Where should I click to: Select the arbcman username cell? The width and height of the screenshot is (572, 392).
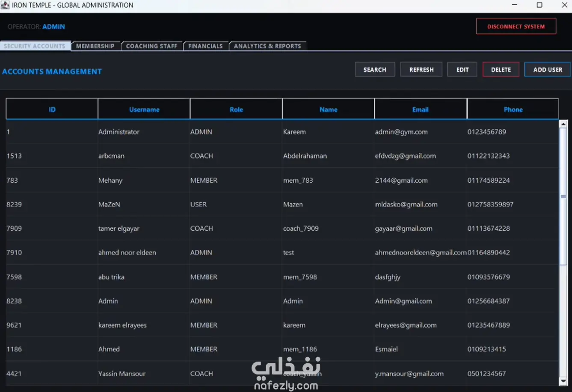coord(144,156)
